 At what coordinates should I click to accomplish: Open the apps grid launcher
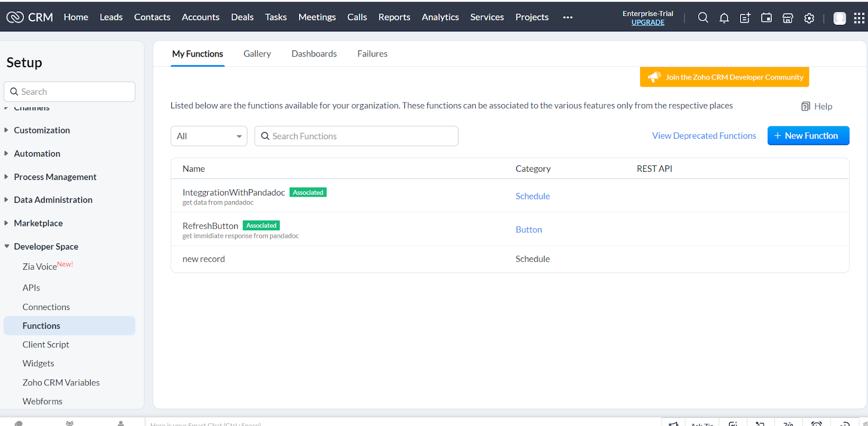tap(859, 18)
